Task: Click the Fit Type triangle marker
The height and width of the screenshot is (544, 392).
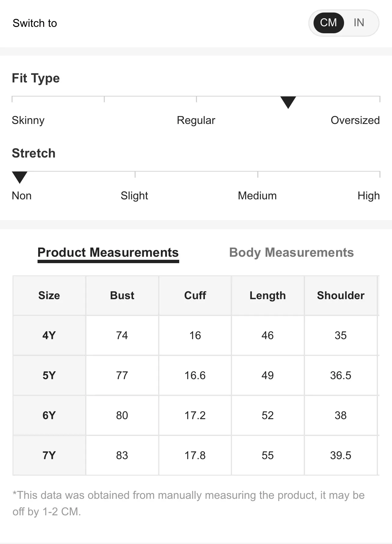Action: click(x=288, y=102)
